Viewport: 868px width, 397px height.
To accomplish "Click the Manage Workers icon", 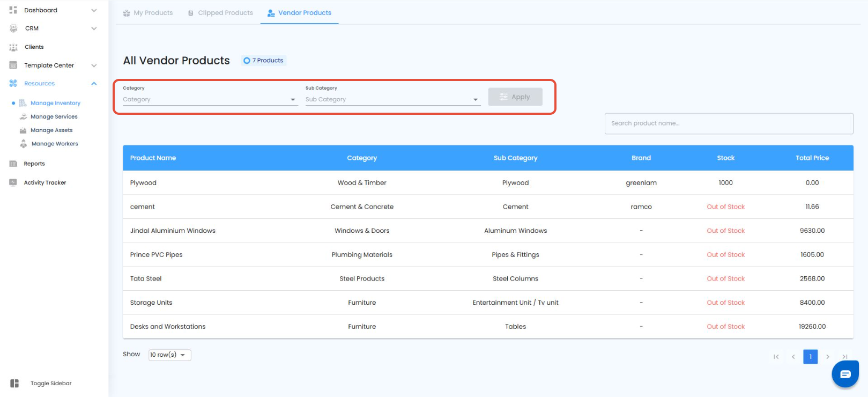I will (24, 144).
